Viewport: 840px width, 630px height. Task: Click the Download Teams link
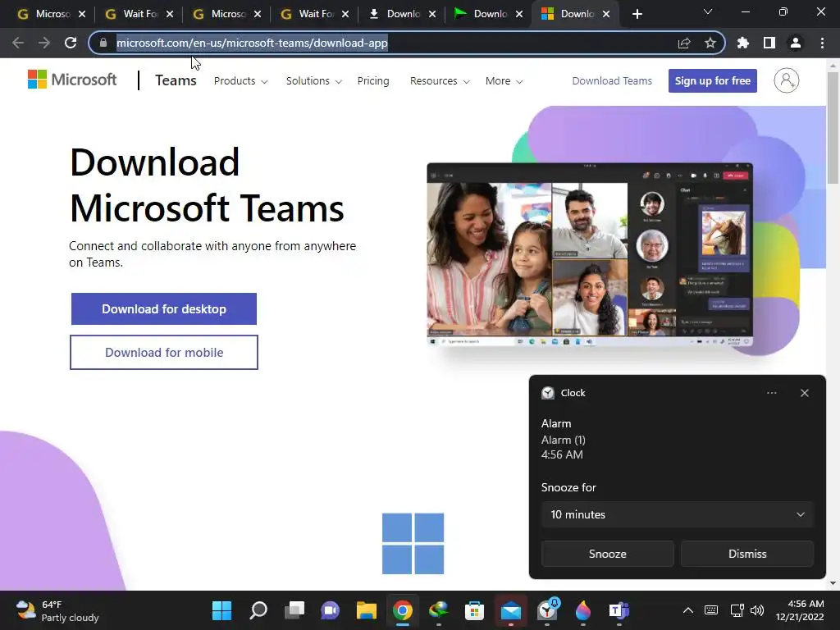pyautogui.click(x=612, y=81)
